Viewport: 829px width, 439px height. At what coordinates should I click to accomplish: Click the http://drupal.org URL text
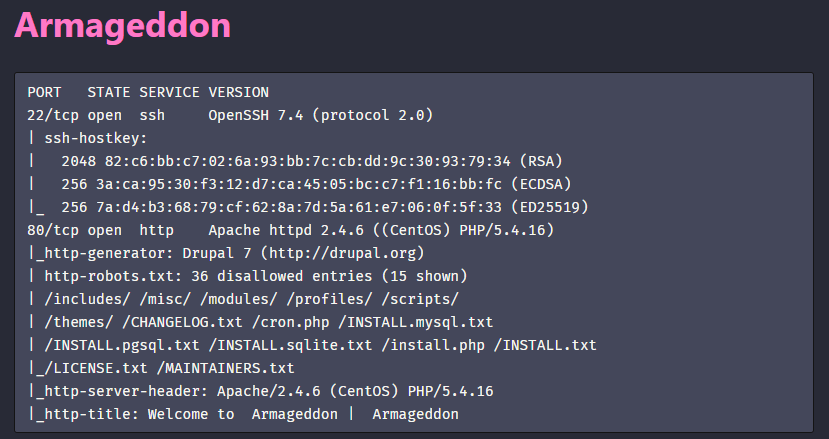click(342, 253)
